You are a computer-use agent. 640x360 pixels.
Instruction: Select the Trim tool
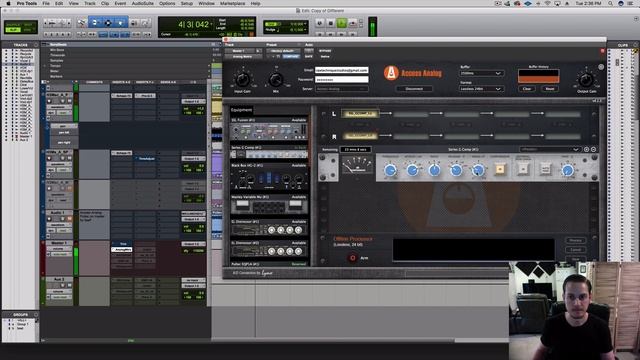tap(95, 23)
